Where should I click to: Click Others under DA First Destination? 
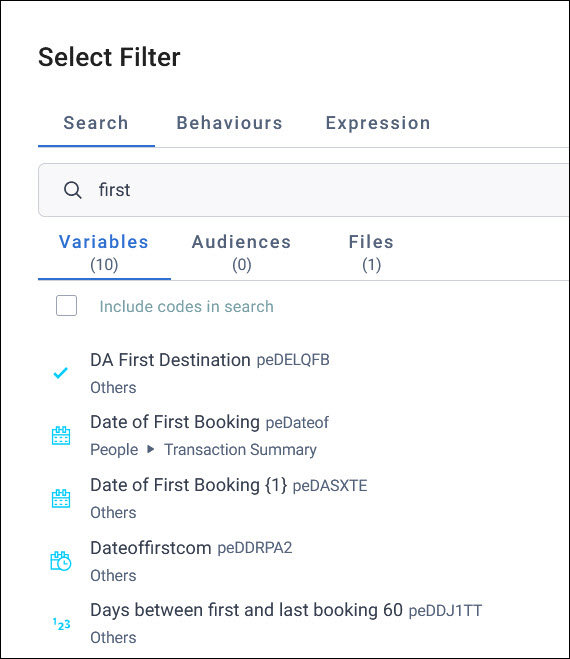pos(113,387)
